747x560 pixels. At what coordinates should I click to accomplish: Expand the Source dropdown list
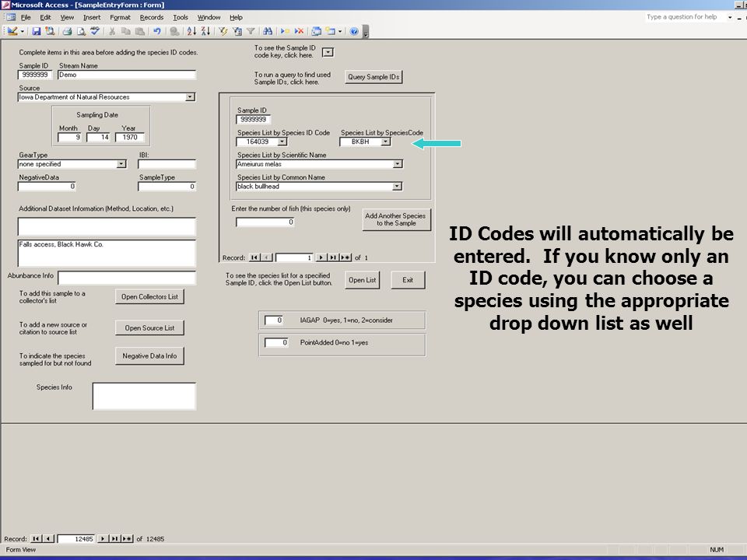190,97
